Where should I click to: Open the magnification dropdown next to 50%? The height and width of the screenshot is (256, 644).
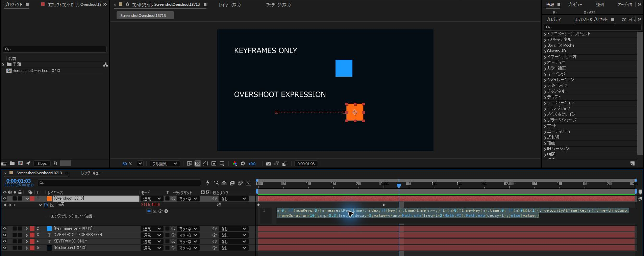(140, 164)
